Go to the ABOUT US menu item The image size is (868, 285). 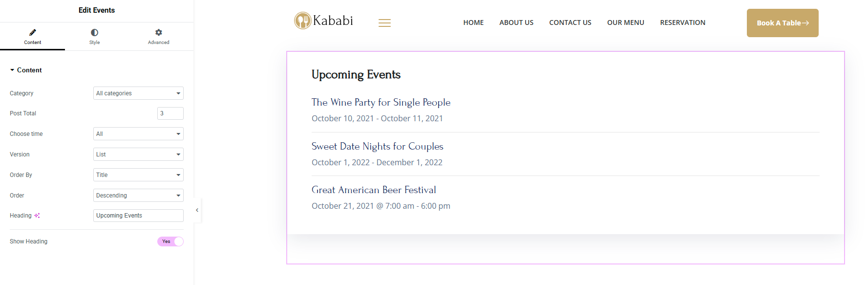516,22
